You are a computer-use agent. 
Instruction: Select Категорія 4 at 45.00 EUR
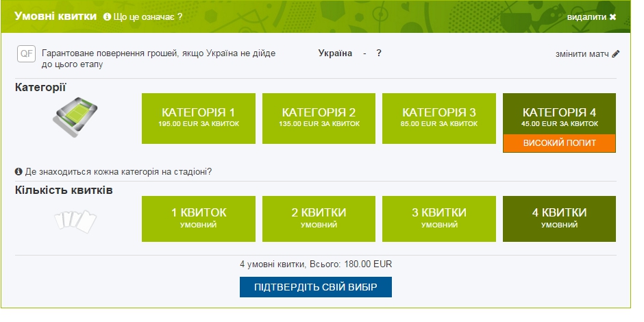559,114
